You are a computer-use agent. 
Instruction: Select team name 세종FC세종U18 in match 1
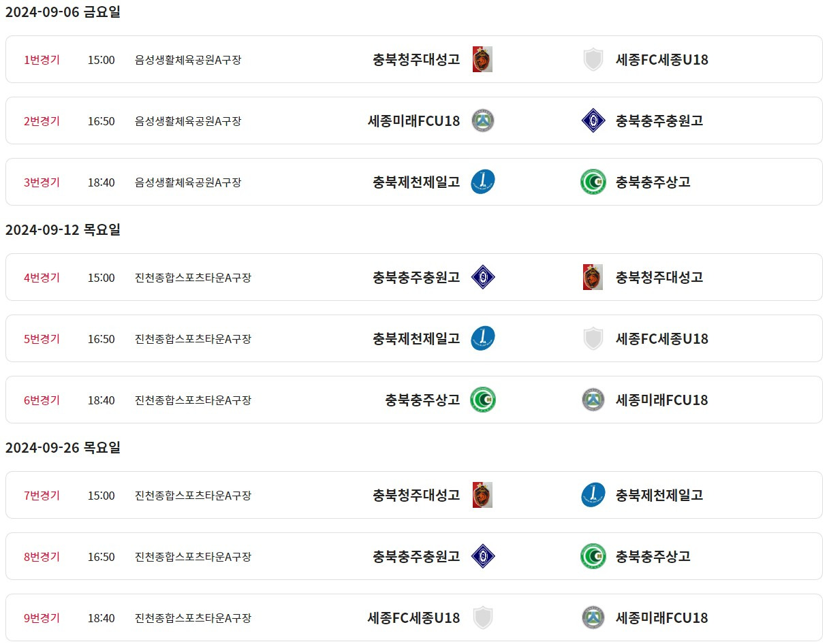click(662, 59)
